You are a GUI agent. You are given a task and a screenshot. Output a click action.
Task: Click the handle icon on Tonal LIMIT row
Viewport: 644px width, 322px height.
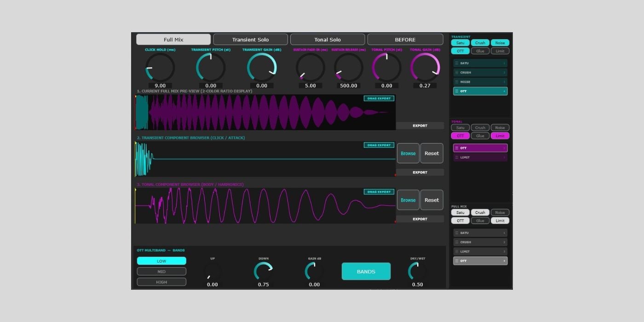click(x=456, y=157)
